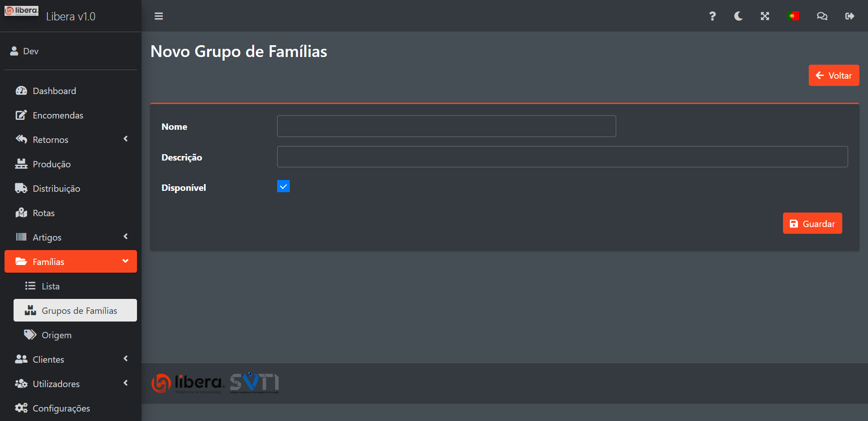Expand the Clientes submenu
This screenshot has width=868, height=421.
coord(71,360)
